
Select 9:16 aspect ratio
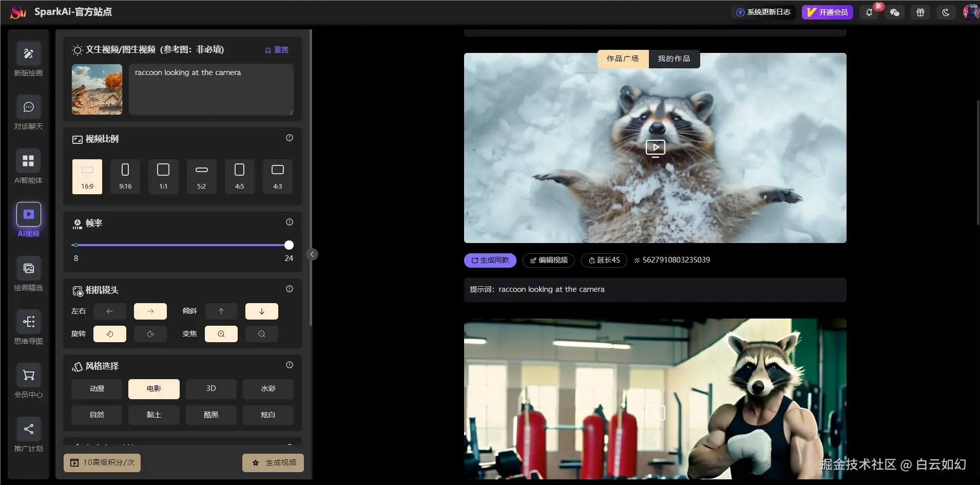pyautogui.click(x=125, y=176)
